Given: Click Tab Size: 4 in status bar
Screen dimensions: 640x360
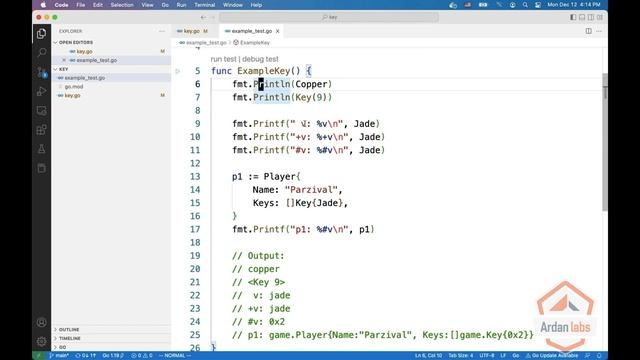Looking at the screenshot, I should [x=460, y=356].
